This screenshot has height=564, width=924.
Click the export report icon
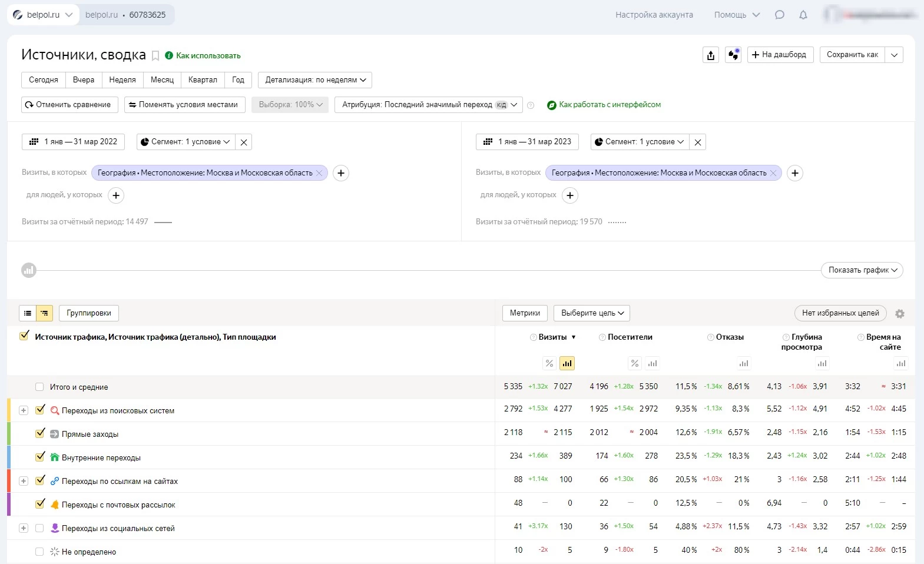click(x=711, y=55)
